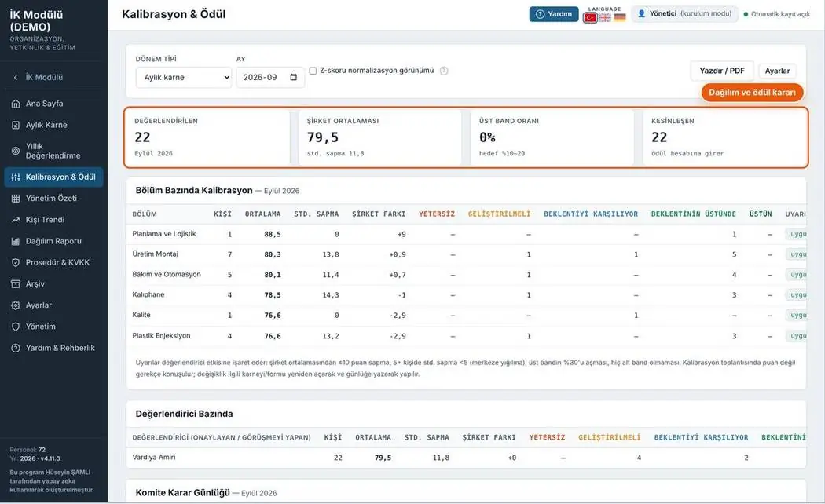Click the "Komite Karar Günlüğü" section heading

[182, 492]
